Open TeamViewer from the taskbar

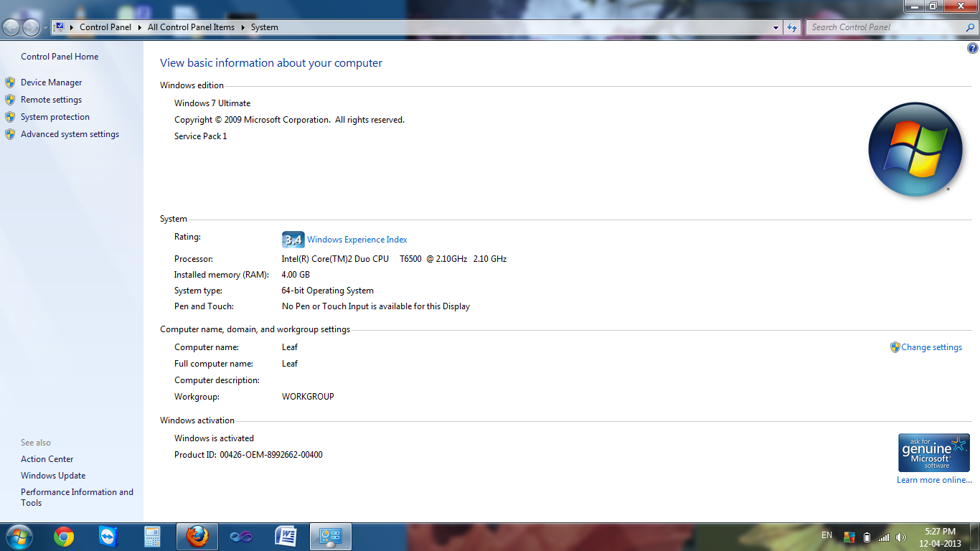point(108,537)
